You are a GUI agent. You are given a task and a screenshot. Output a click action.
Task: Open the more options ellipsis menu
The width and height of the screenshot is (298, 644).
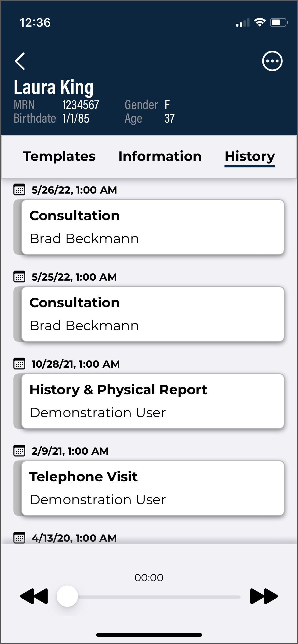(272, 61)
